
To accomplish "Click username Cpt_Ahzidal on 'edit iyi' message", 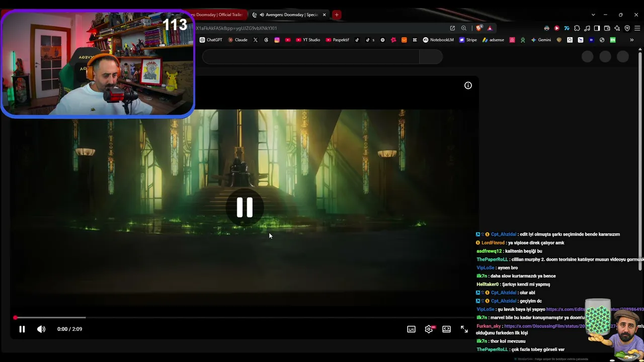I will click(x=504, y=234).
